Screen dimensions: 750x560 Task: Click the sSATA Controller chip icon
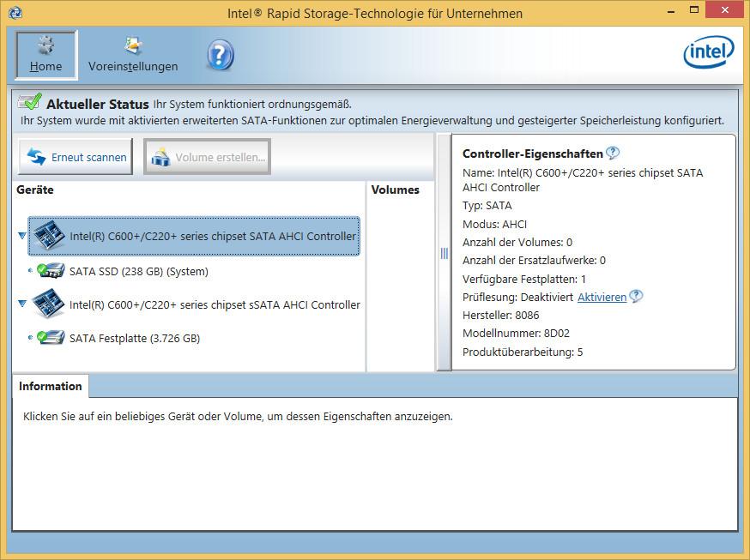[48, 304]
